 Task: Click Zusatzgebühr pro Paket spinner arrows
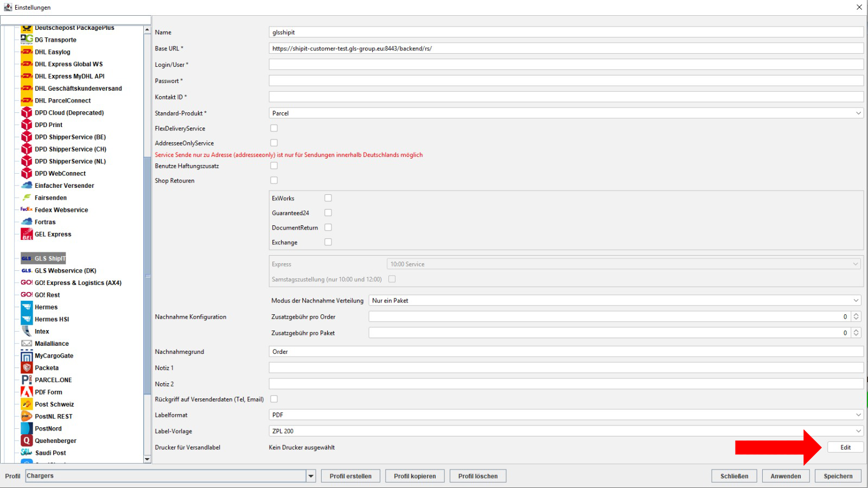tap(856, 333)
